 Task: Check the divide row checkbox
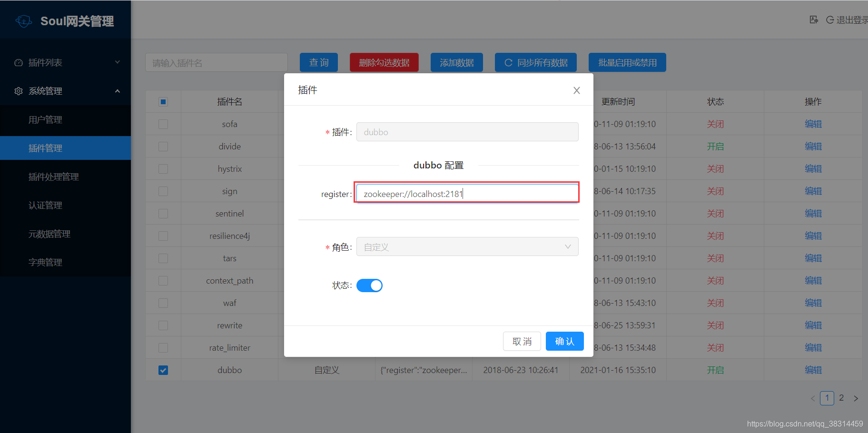pos(163,147)
